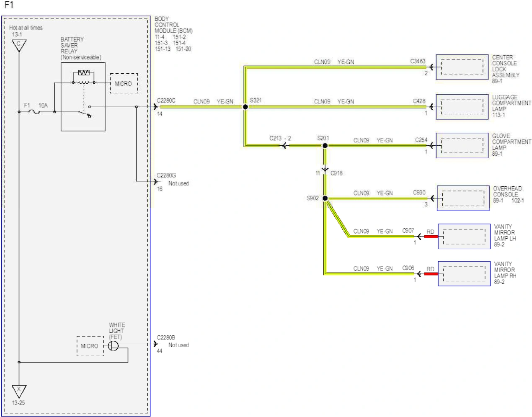This screenshot has height=417, width=532.
Task: Click the White Light FET circle symbol
Action: (113, 346)
